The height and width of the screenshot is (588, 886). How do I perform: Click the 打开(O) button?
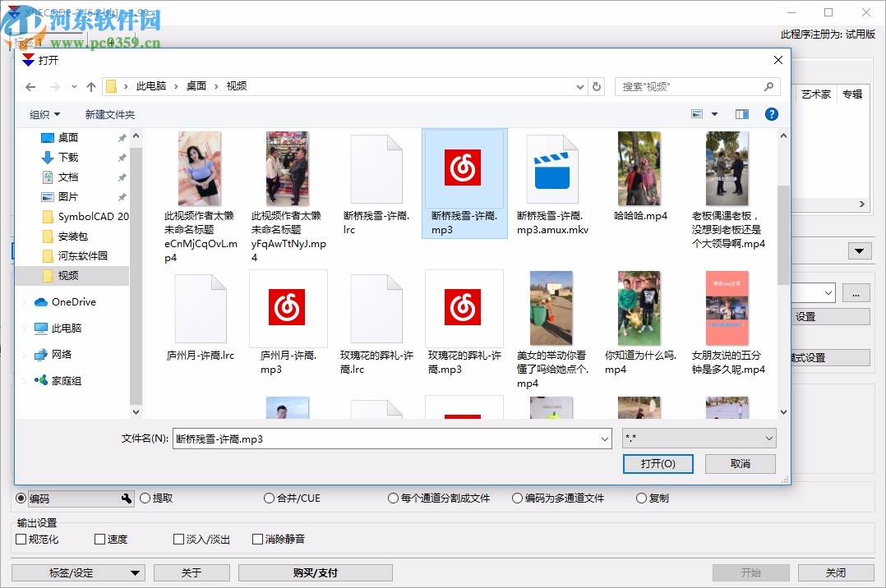pyautogui.click(x=658, y=464)
